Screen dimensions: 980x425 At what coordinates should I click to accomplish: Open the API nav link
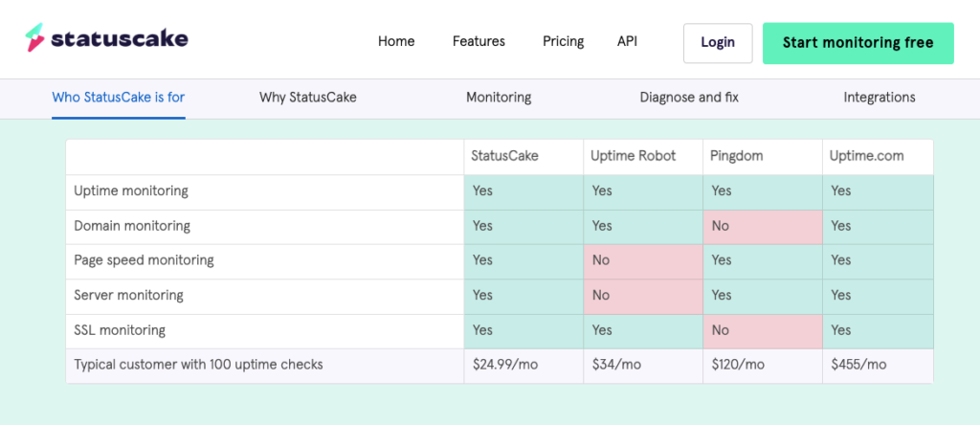coord(627,42)
